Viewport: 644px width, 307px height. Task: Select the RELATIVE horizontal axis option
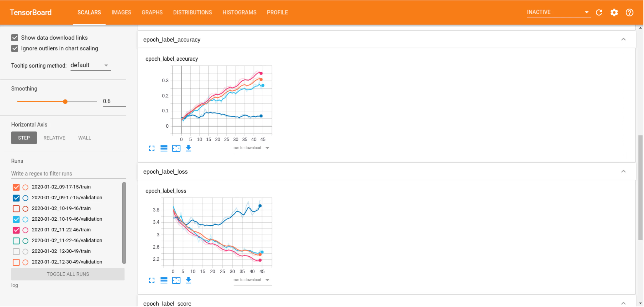coord(54,138)
